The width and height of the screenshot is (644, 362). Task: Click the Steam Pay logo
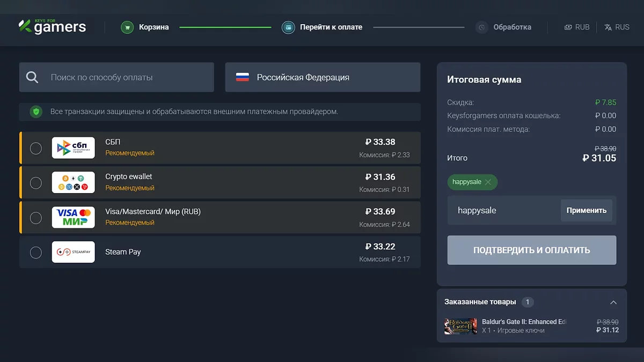73,252
